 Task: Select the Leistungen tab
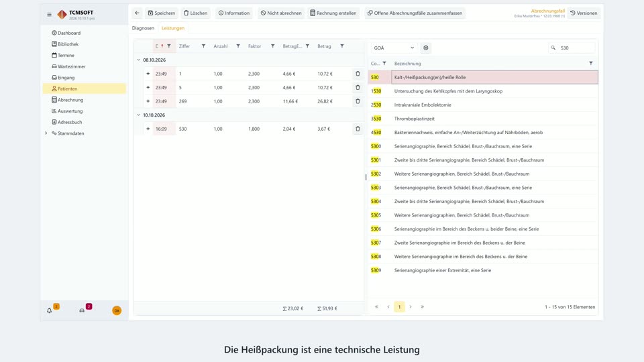pos(173,28)
